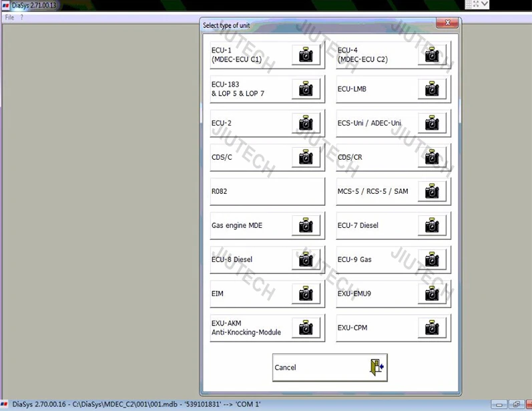
Task: Open the ECS-Uni / ADEC-Uni unit icon
Action: point(432,123)
